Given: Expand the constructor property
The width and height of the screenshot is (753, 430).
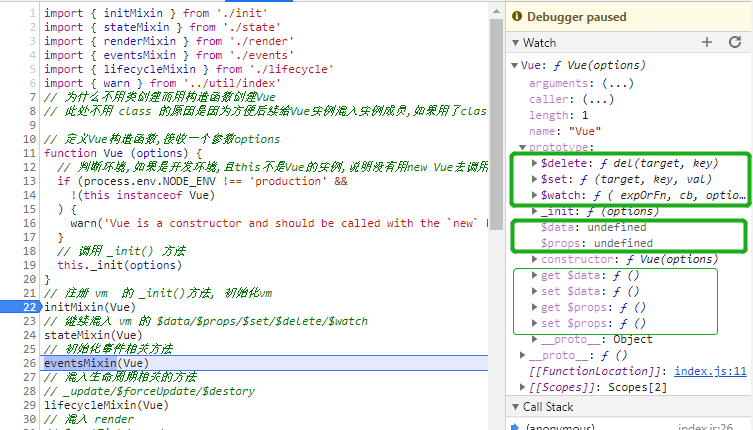Looking at the screenshot, I should pos(534,259).
